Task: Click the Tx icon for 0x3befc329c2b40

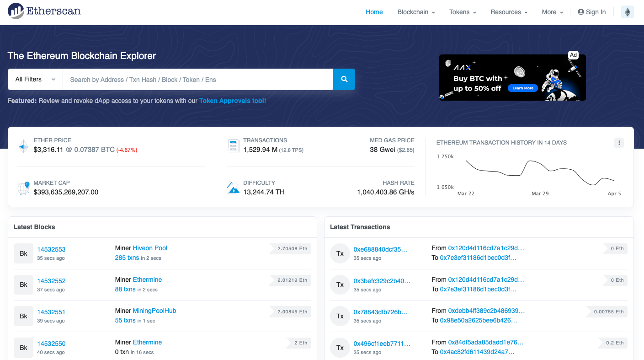Action: click(x=340, y=285)
